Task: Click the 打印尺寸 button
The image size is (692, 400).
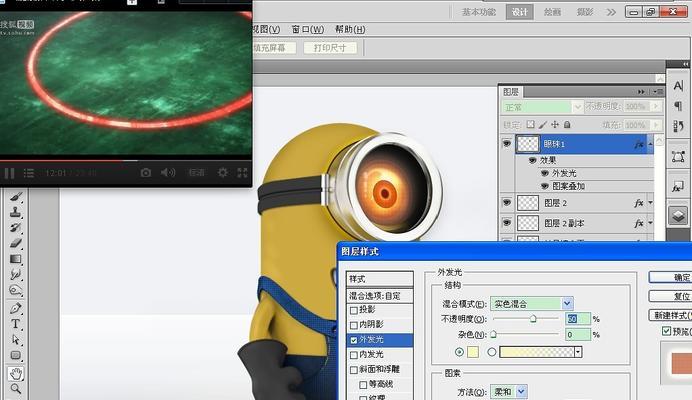Action: coord(330,48)
